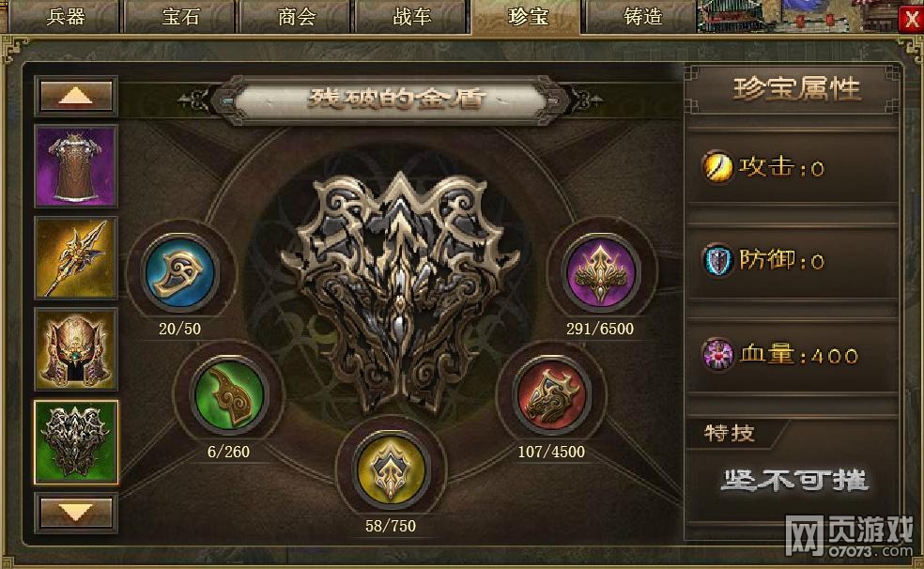Click the down arrow below treasure list
The height and width of the screenshot is (569, 924).
(x=76, y=513)
